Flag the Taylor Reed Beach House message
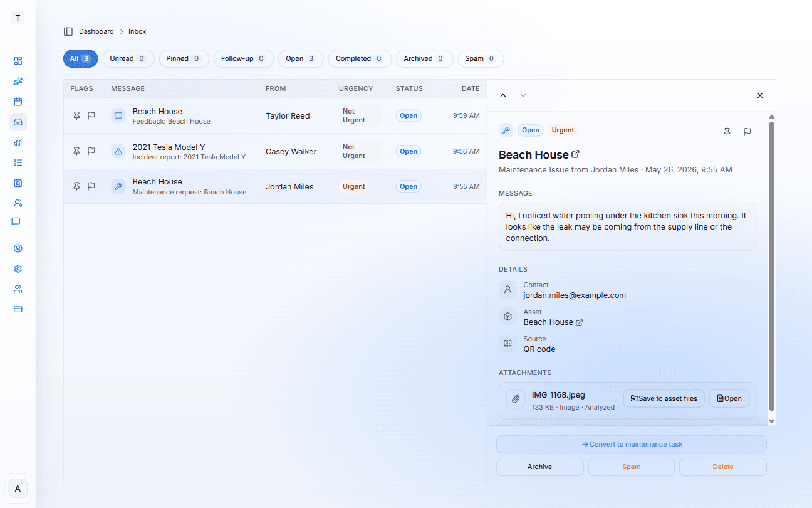The width and height of the screenshot is (812, 508). tap(91, 115)
